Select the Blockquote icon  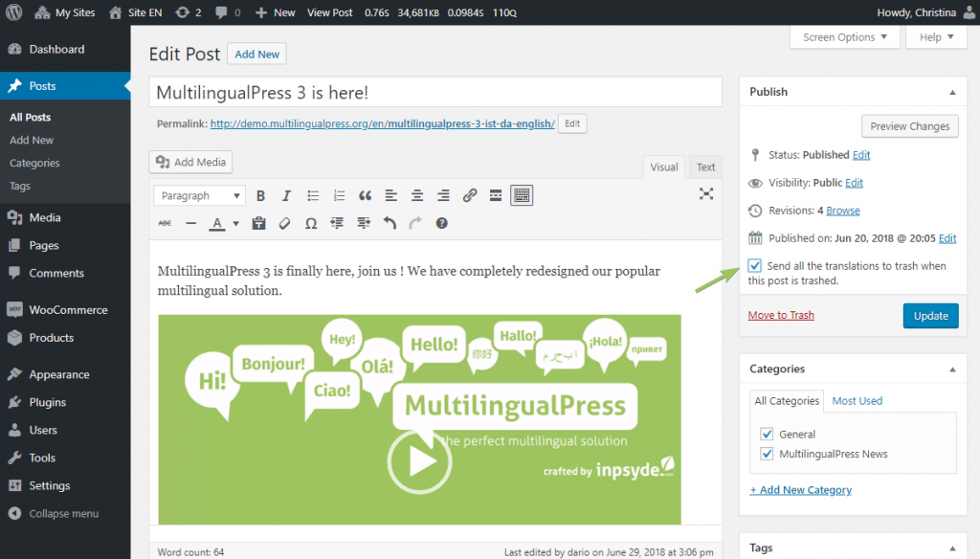(365, 195)
